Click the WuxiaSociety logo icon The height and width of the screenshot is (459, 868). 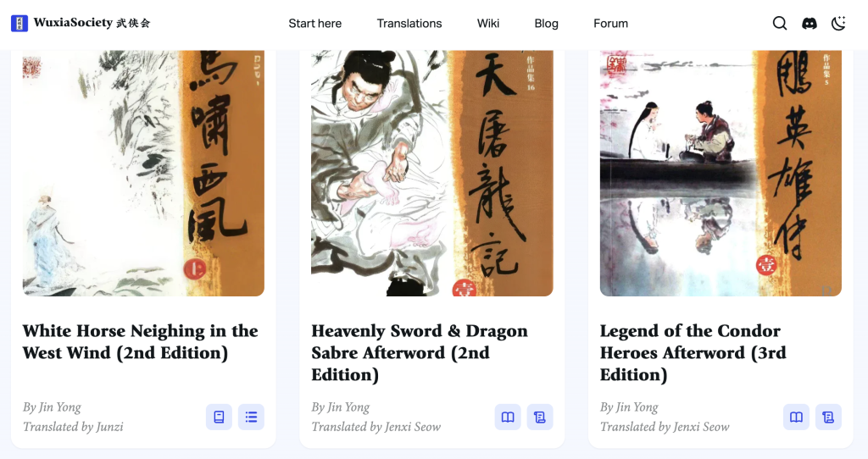coord(19,23)
